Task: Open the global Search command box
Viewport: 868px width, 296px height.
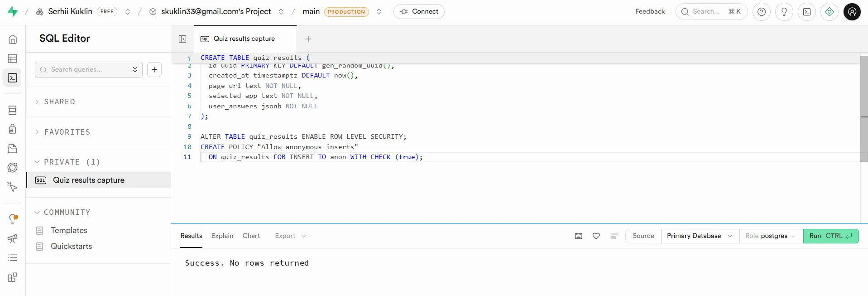Action: [711, 12]
